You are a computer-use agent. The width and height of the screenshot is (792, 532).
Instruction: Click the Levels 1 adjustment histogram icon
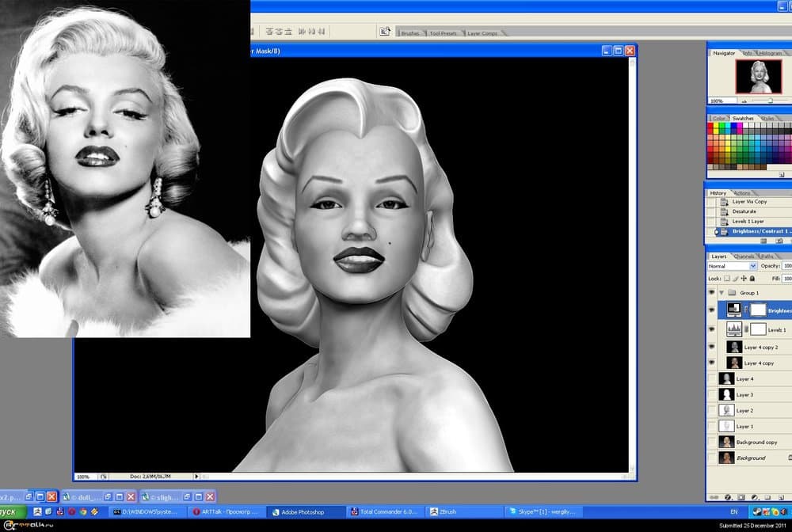click(733, 329)
